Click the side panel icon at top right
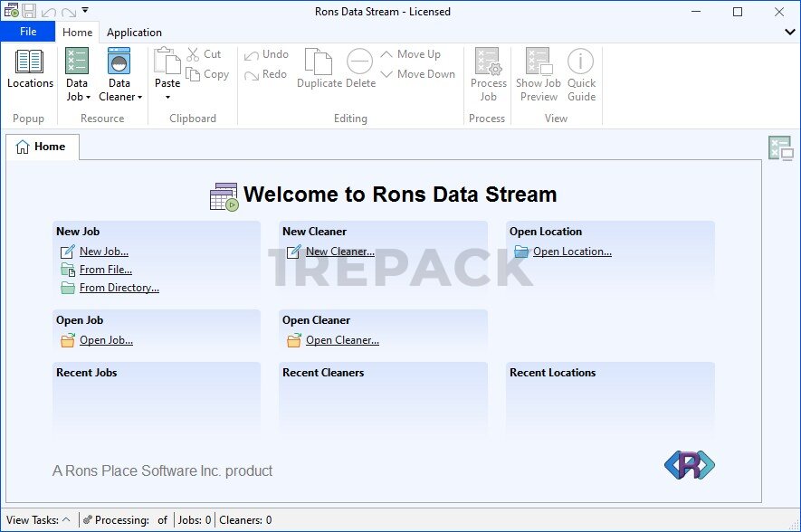Viewport: 801px width, 532px height. 779,148
